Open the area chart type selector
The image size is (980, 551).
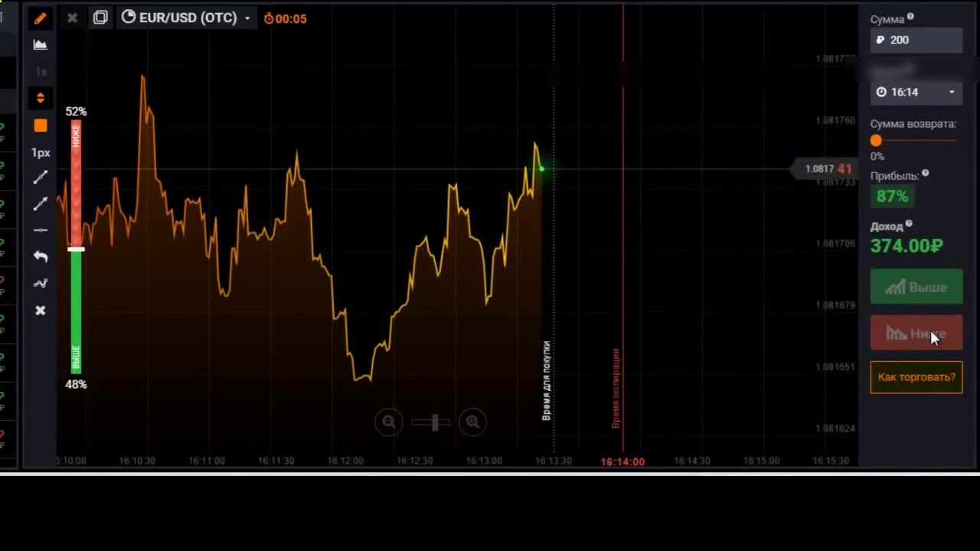point(41,45)
